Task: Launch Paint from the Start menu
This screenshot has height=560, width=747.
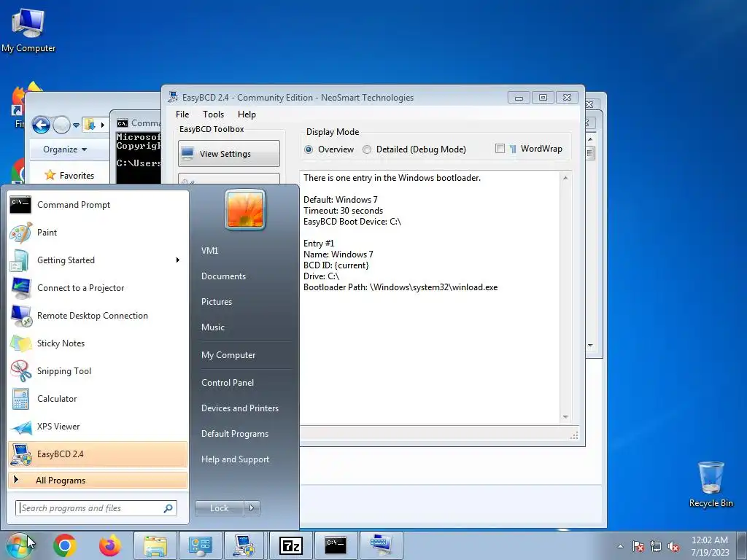Action: [98, 233]
